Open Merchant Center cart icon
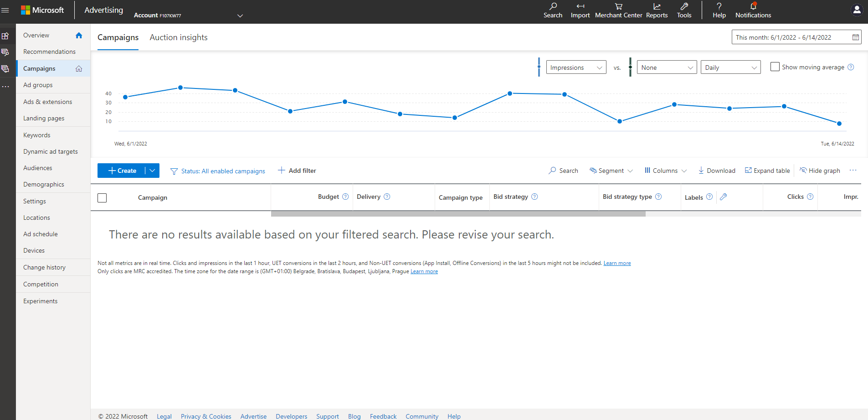868x420 pixels. tap(618, 6)
